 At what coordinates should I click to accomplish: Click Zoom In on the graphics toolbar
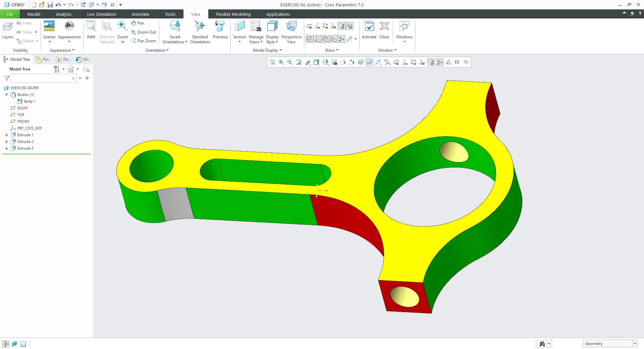click(281, 62)
